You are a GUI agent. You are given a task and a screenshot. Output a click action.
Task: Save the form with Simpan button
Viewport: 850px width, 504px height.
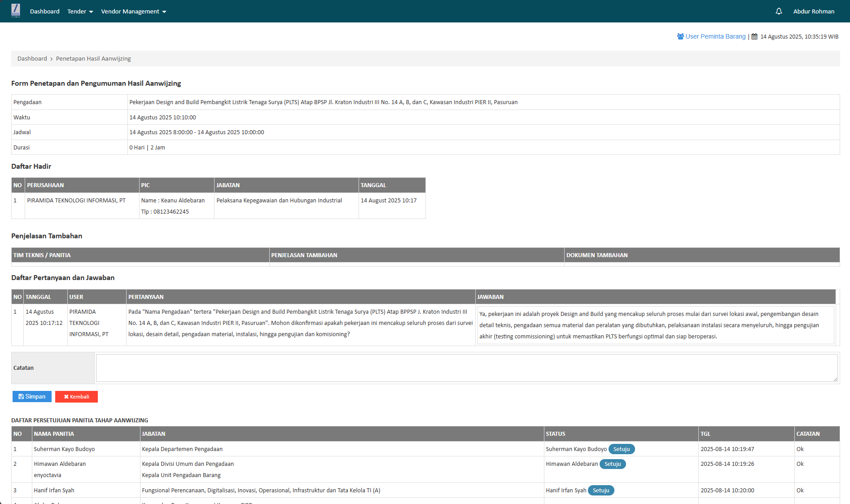pyautogui.click(x=32, y=397)
